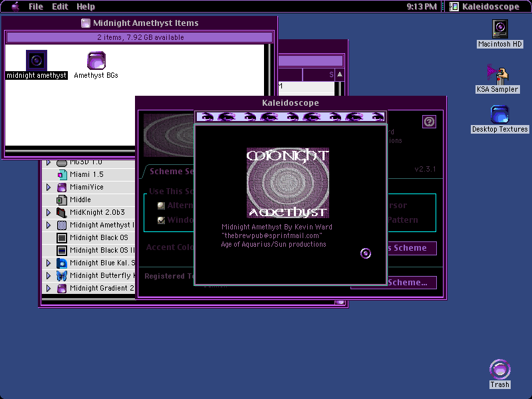This screenshot has height=399, width=532.
Task: Select the Miami 1.5 file icon in list
Action: pos(62,174)
